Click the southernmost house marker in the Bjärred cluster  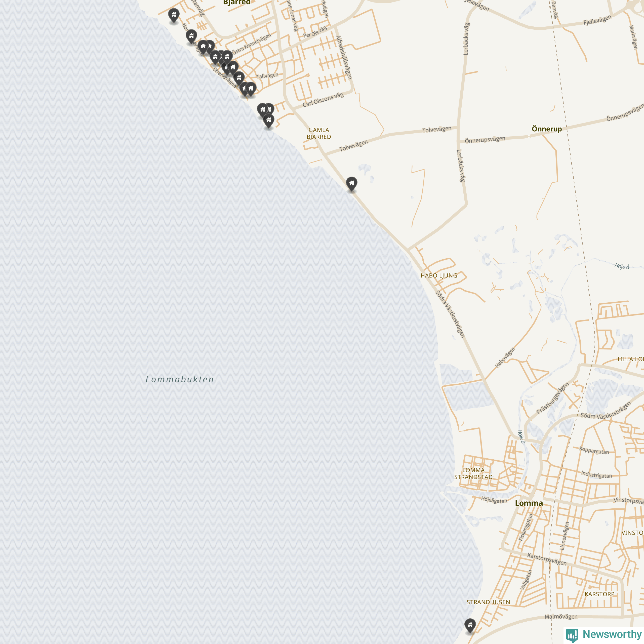[269, 121]
